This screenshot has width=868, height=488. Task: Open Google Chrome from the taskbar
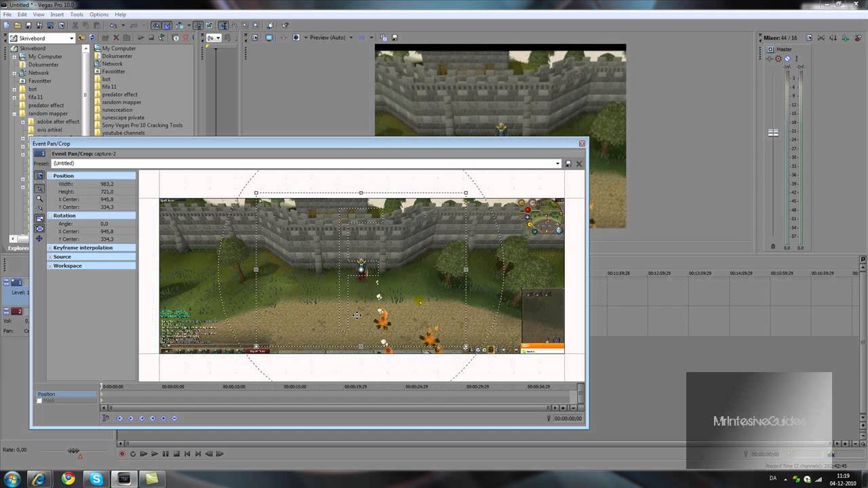coord(68,479)
